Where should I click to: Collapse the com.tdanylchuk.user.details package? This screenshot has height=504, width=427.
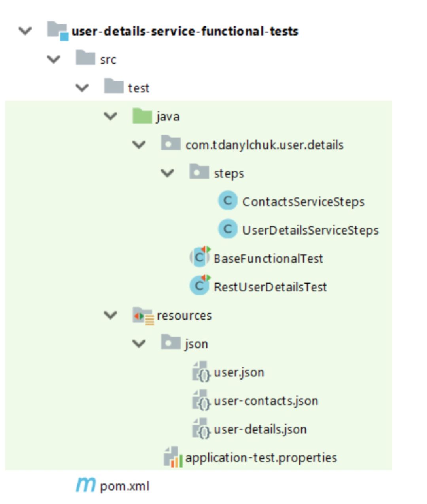tap(139, 145)
